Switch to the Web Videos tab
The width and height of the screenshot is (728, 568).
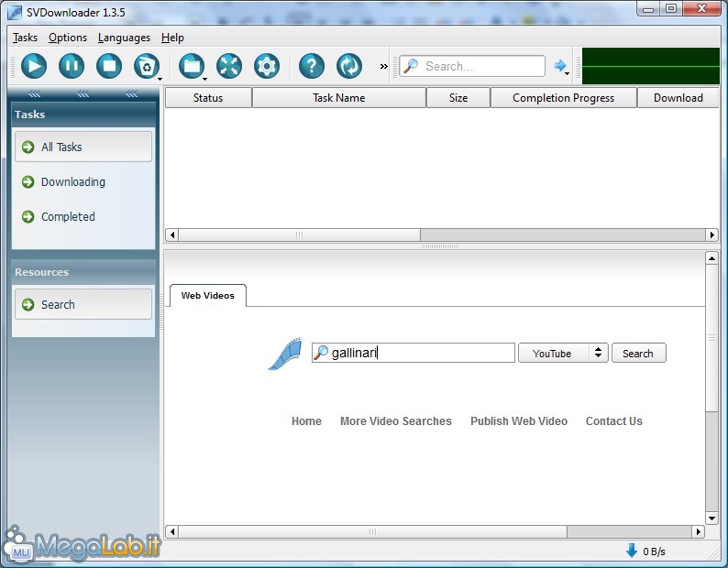207,296
